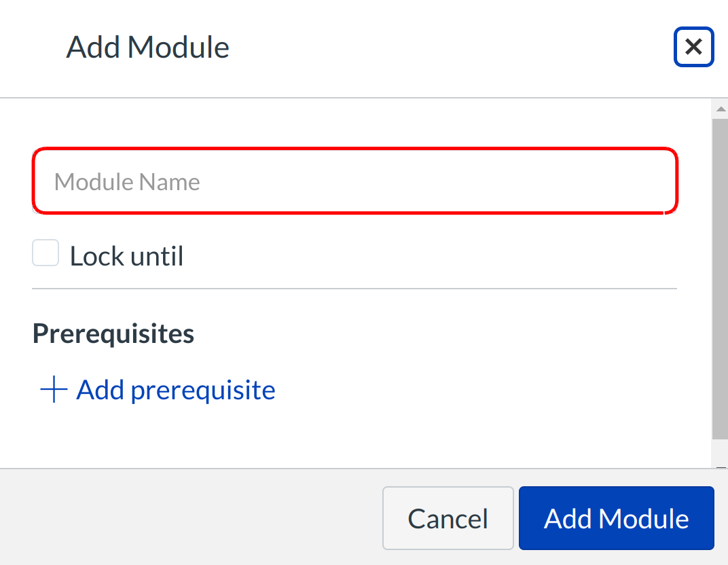This screenshot has width=728, height=565.
Task: Open the Add prerequisite link
Action: click(x=175, y=390)
